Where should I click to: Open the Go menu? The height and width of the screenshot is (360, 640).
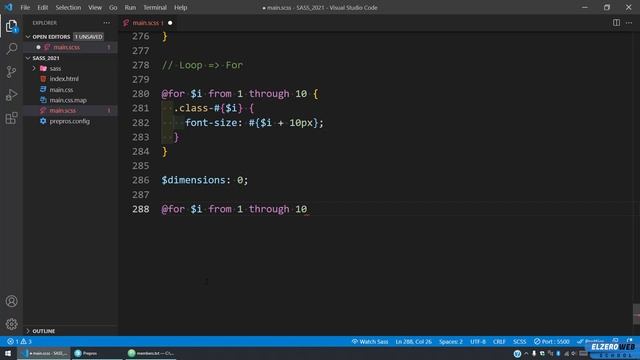coord(113,7)
